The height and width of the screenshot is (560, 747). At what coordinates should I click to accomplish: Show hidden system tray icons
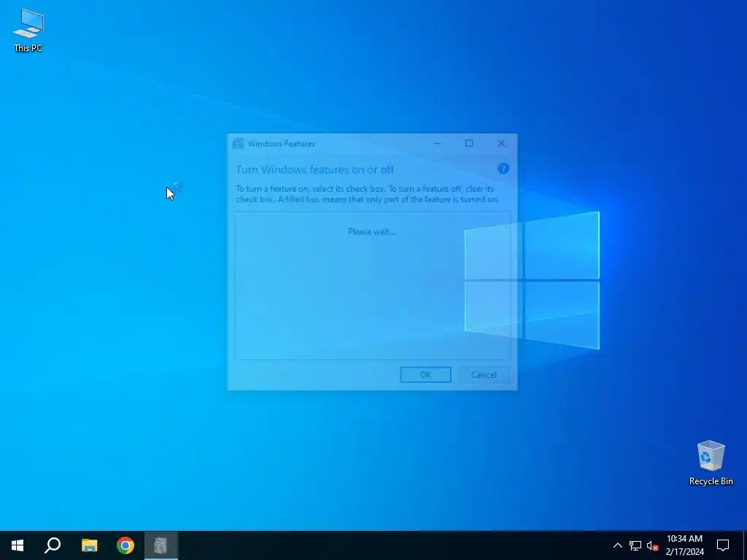point(617,545)
